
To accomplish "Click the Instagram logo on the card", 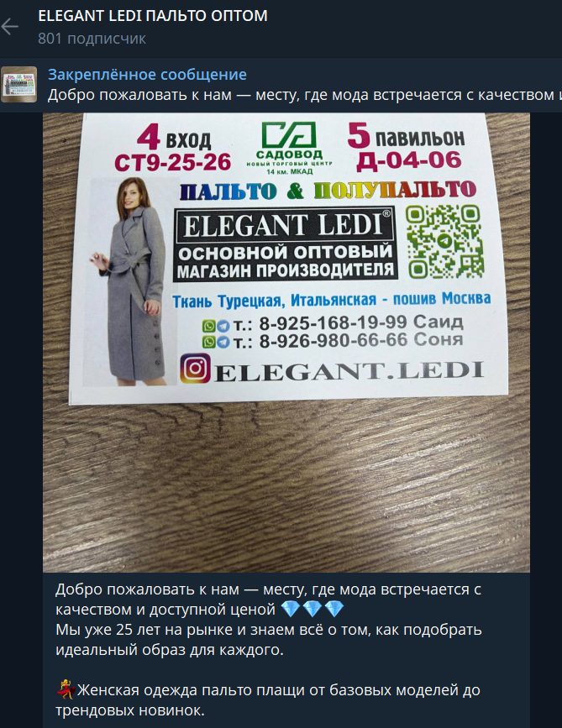I will coord(195,368).
